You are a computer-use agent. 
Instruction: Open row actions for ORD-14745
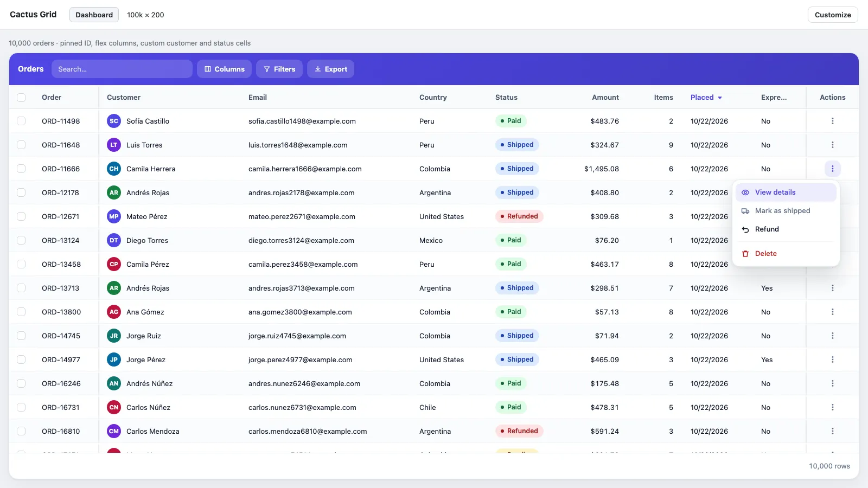(x=833, y=336)
